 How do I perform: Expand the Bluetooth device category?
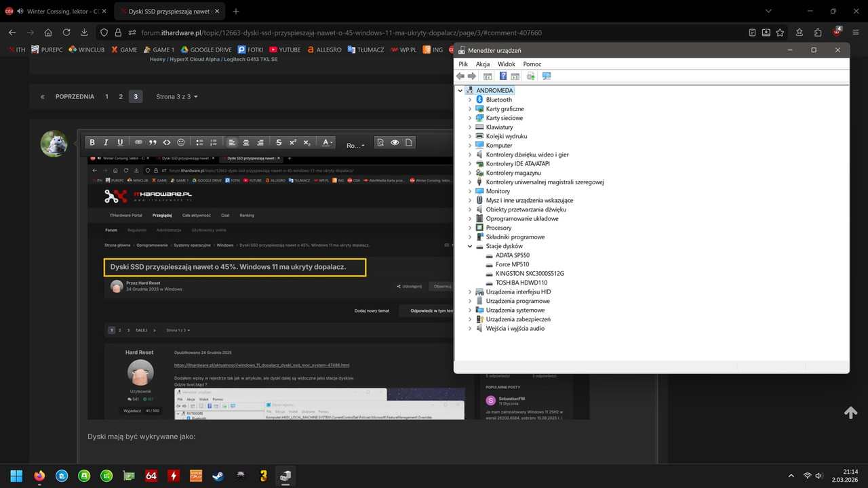(470, 100)
